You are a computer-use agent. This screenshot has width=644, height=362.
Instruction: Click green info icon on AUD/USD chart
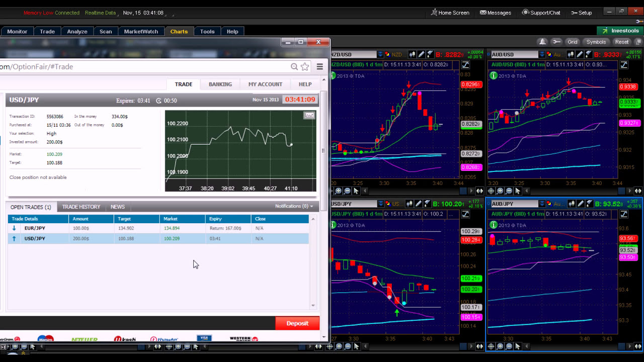click(494, 75)
